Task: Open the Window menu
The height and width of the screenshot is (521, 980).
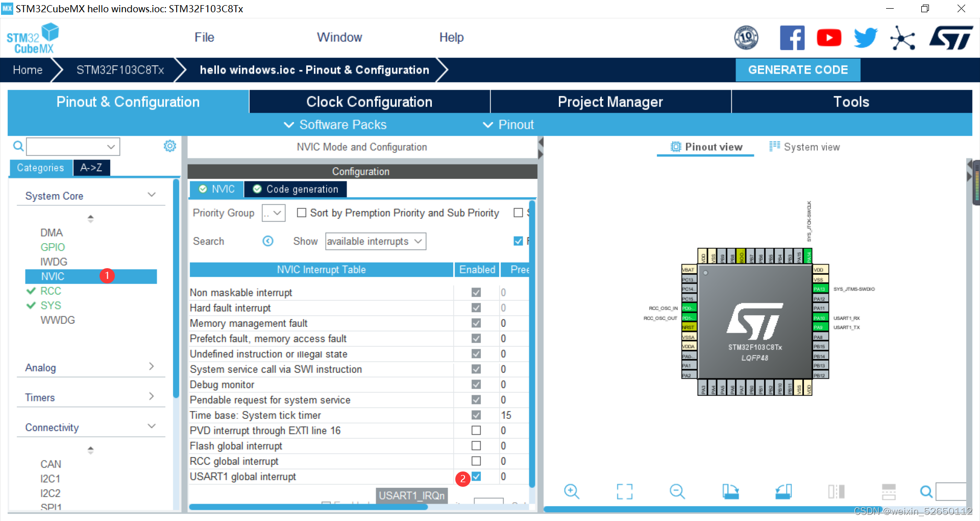Action: tap(339, 37)
